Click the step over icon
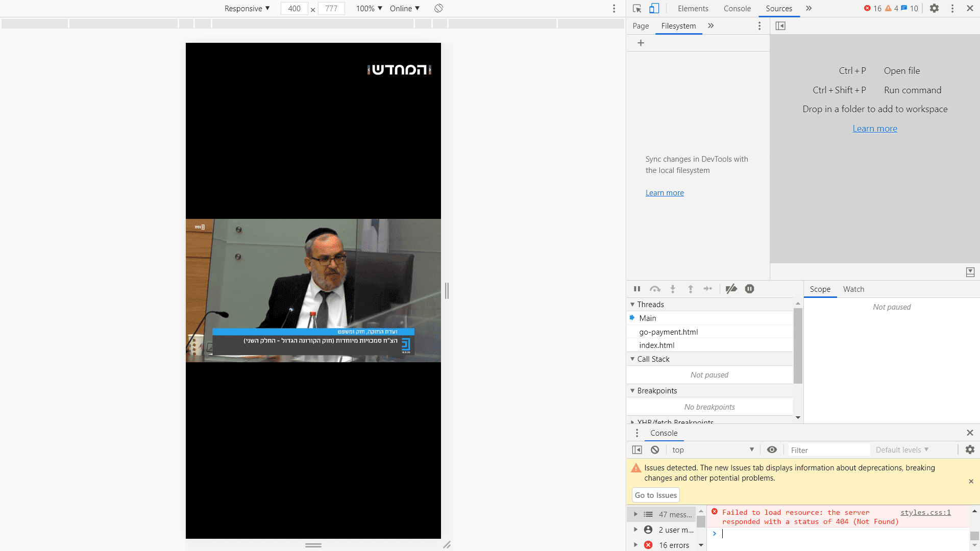This screenshot has width=980, height=551. (655, 289)
